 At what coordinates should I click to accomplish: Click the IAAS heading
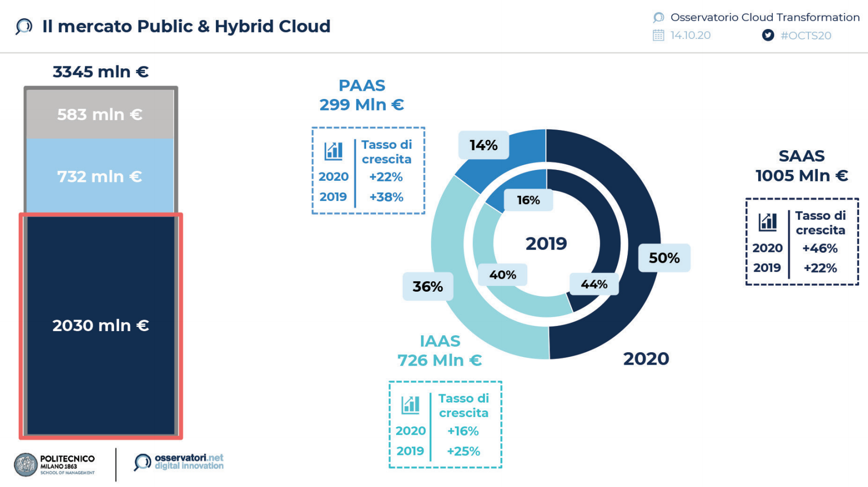440,341
